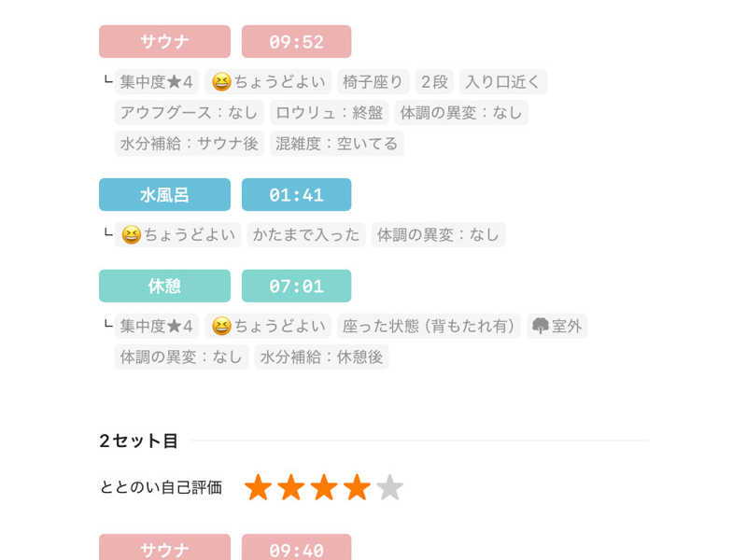This screenshot has width=747, height=560.
Task: Click the smiley emoji in the 水風呂 row
Action: click(x=131, y=235)
